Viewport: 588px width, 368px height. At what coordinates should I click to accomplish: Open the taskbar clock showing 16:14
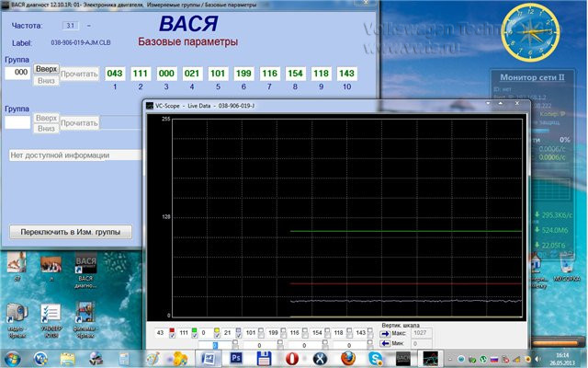561,359
